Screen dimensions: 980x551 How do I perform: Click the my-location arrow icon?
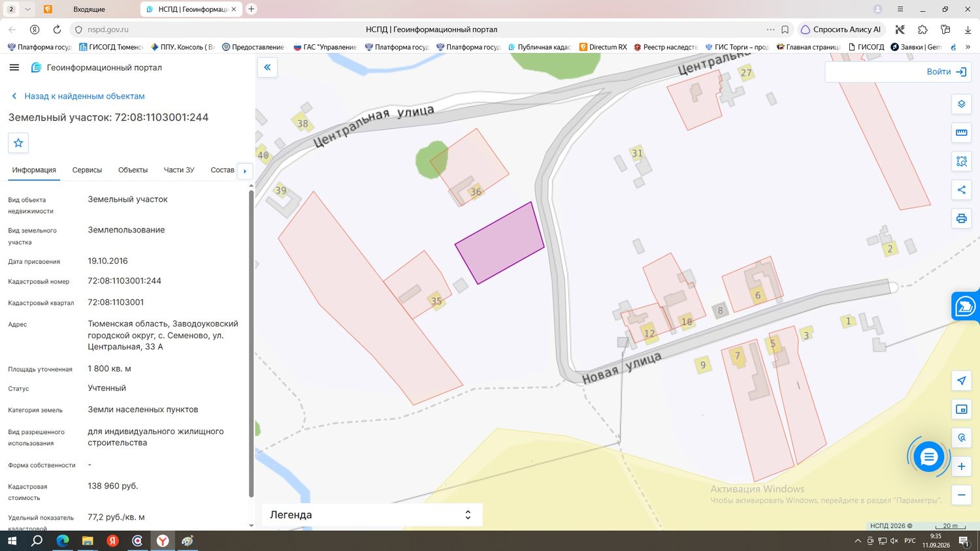(961, 381)
